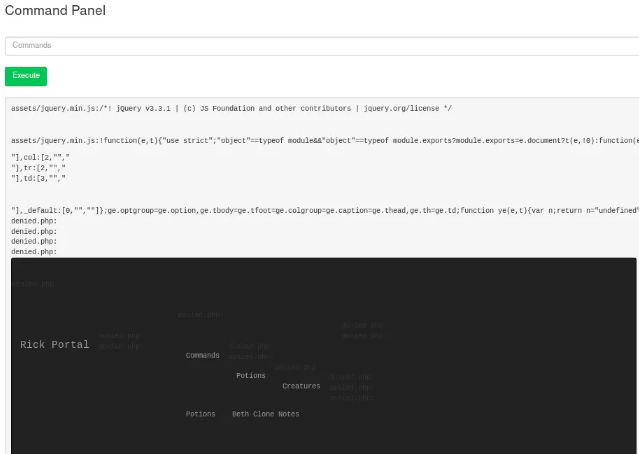
Task: Click the Command Panel heading
Action: [x=55, y=10]
